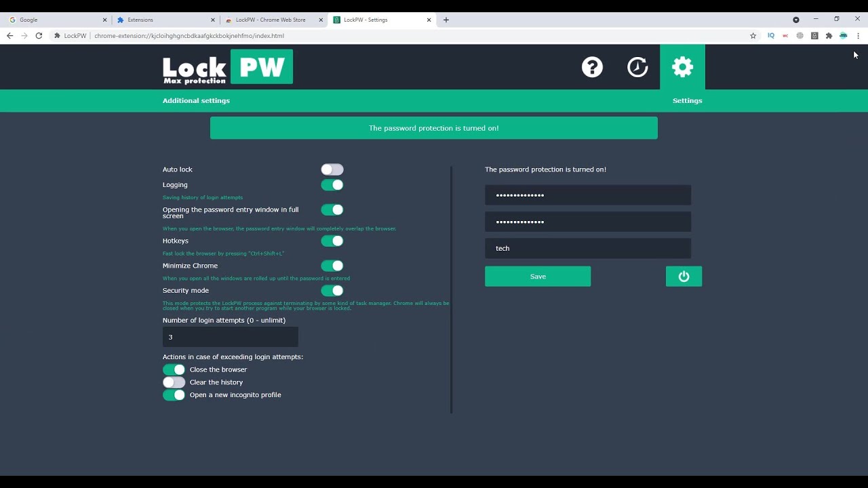Toggle Open a new incognito profile action

click(x=174, y=395)
